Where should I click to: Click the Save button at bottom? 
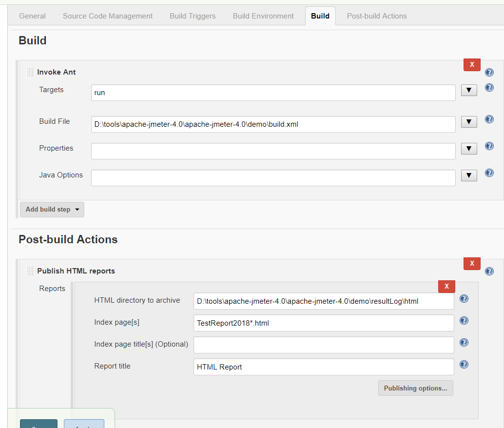tap(39, 424)
